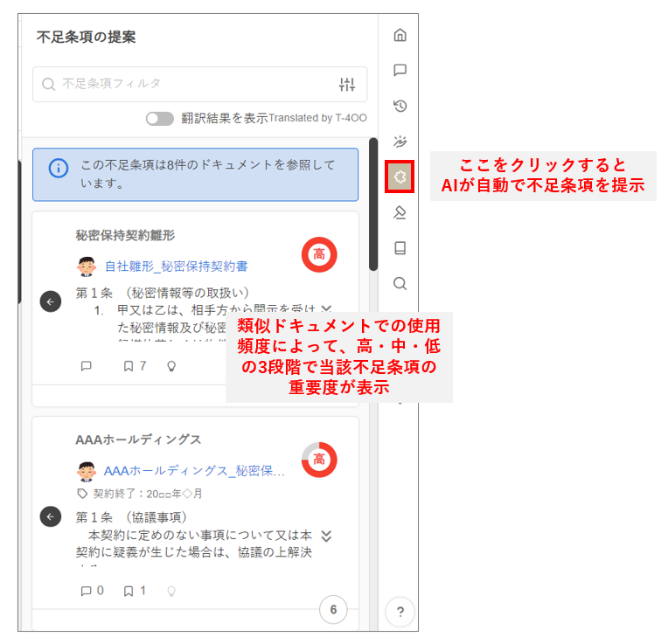The image size is (661, 644).
Task: Insert the 秘密情報等の取扱い clause with left arrow
Action: (x=51, y=301)
